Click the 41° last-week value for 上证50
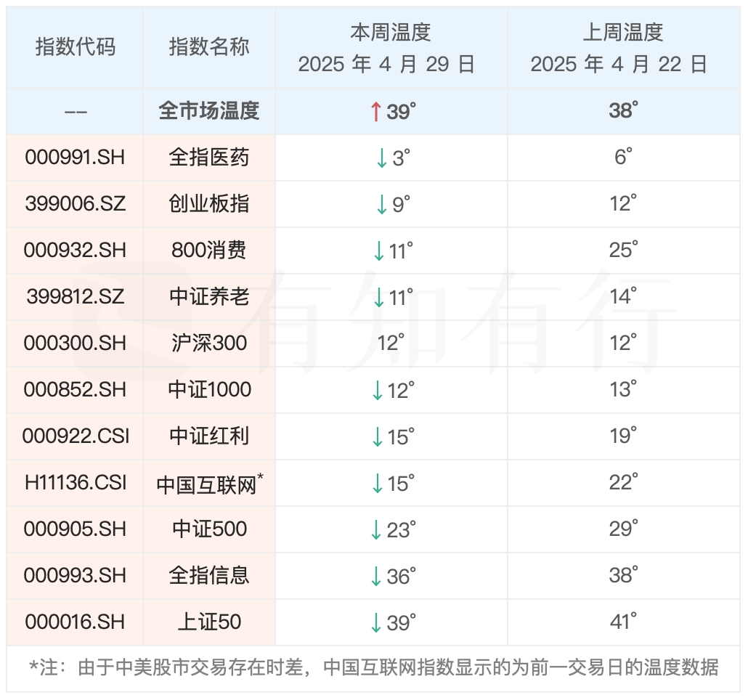 [624, 622]
